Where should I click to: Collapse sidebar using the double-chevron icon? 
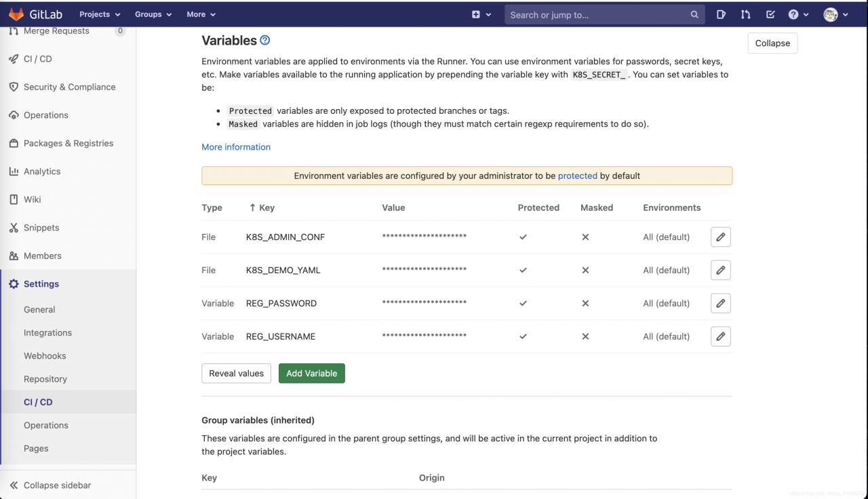(14, 485)
